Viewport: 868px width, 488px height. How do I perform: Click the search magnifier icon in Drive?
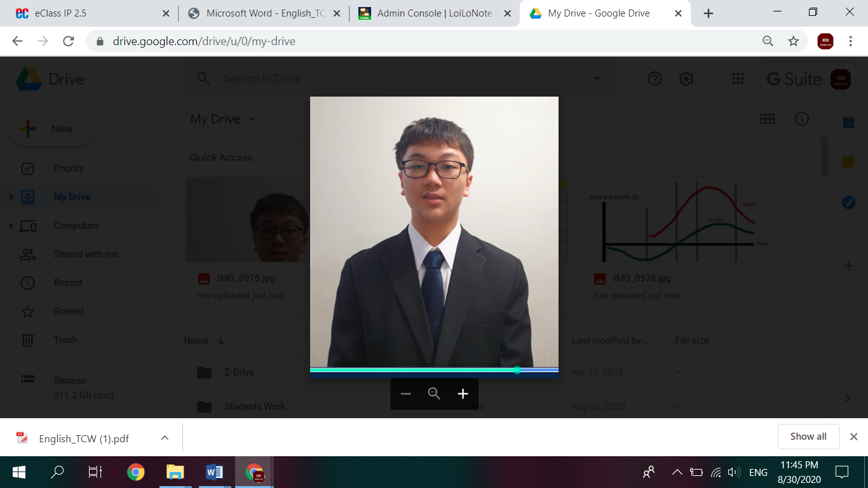203,79
